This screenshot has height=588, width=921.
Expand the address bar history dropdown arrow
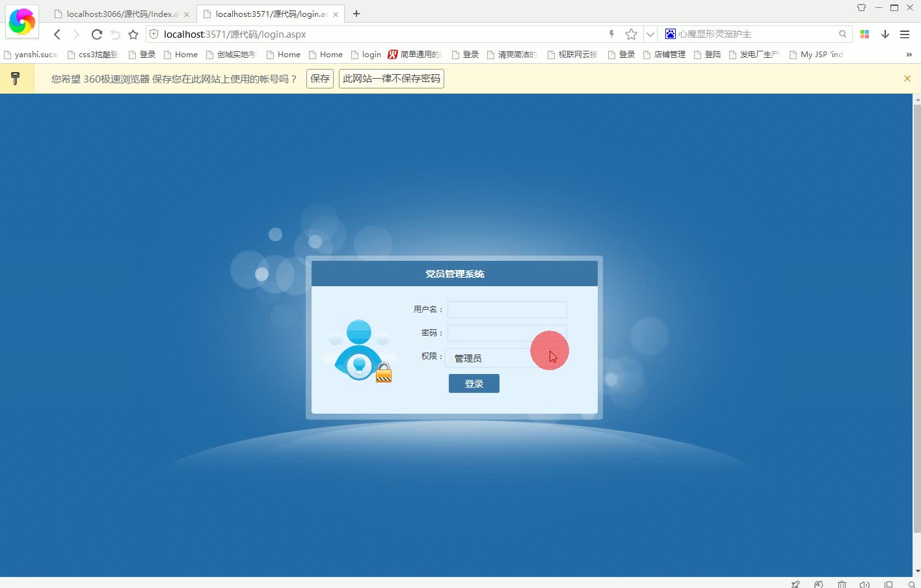coord(650,34)
